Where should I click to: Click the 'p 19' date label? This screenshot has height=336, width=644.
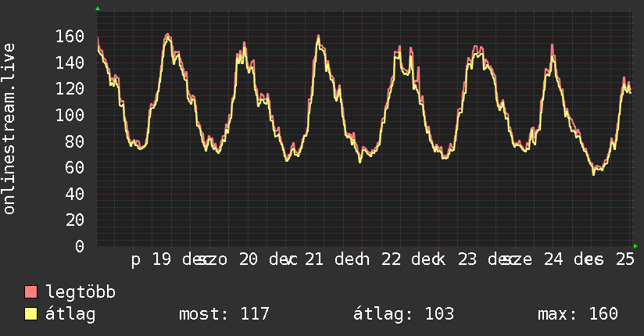click(151, 260)
